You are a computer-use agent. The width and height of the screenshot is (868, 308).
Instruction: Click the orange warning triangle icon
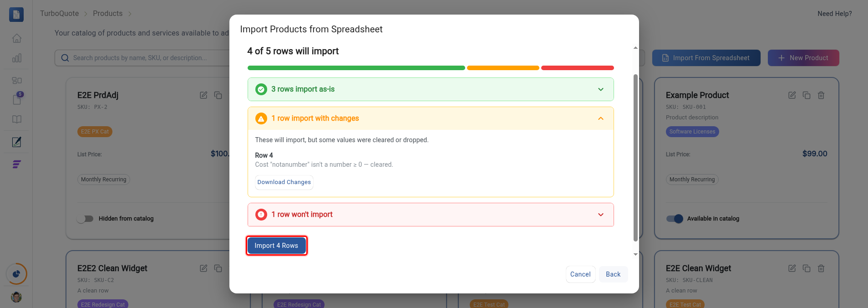coord(261,118)
